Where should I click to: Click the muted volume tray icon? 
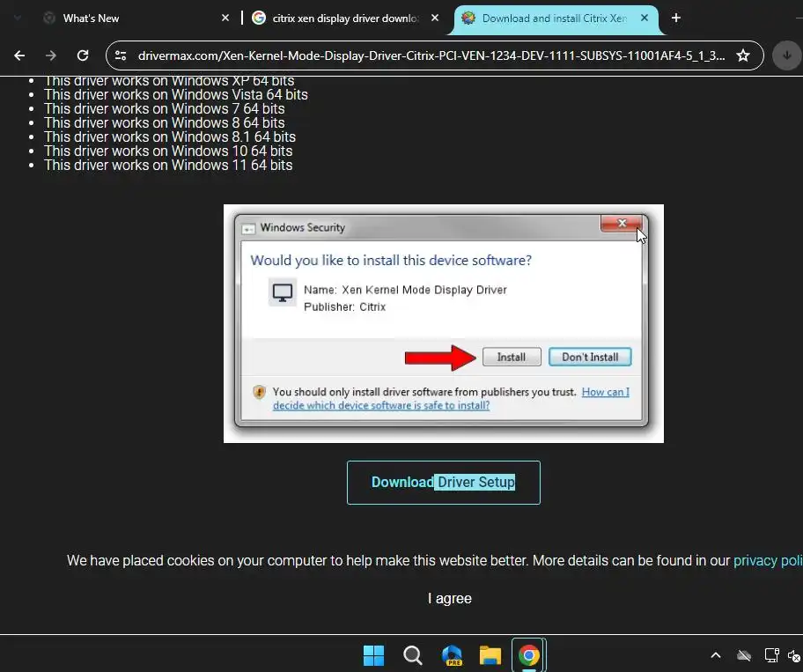pyautogui.click(x=794, y=655)
